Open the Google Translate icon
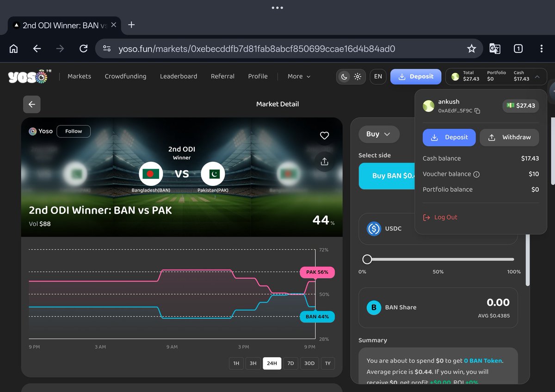 coord(495,49)
